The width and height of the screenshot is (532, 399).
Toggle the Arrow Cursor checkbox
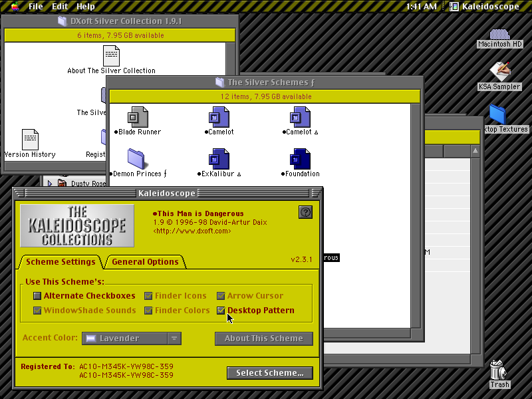point(221,296)
